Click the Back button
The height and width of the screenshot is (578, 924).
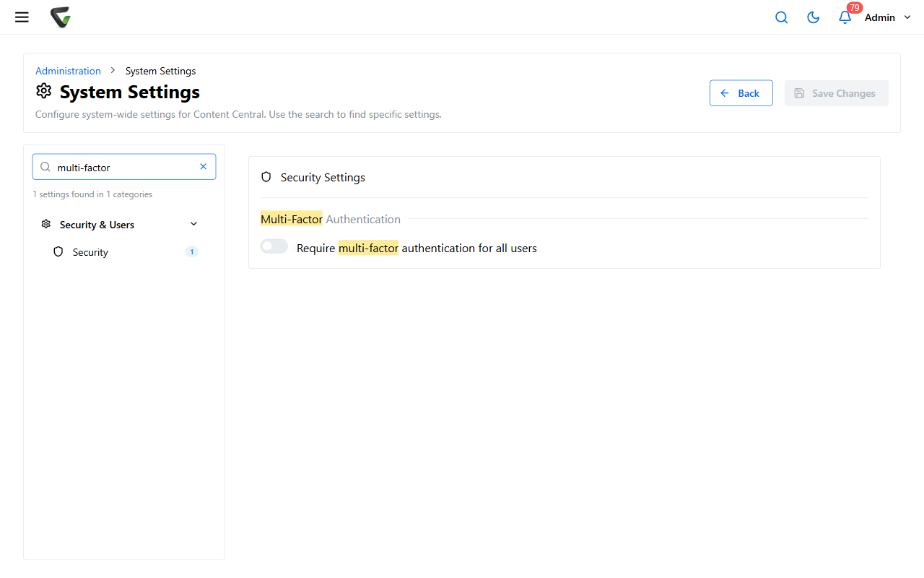click(x=741, y=93)
